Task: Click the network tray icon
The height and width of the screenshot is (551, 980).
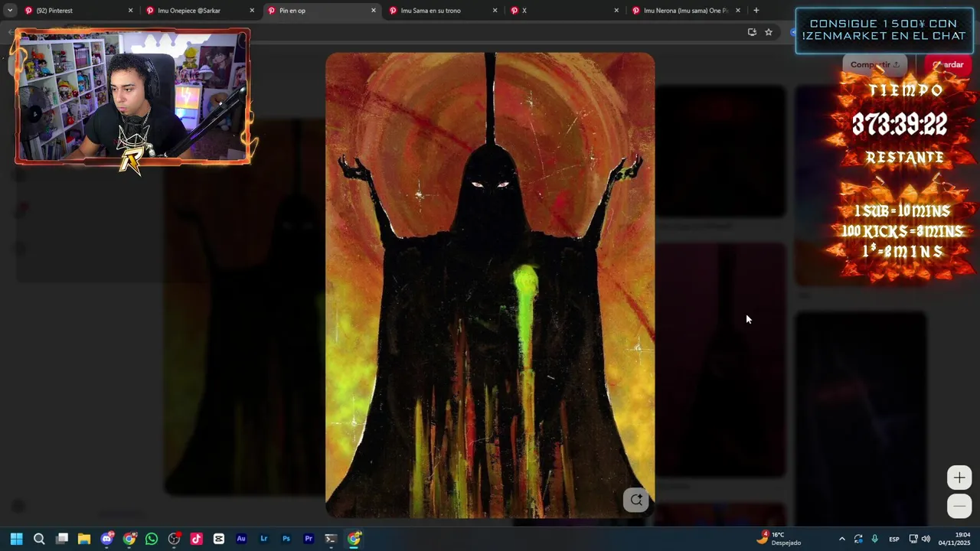Action: (913, 539)
